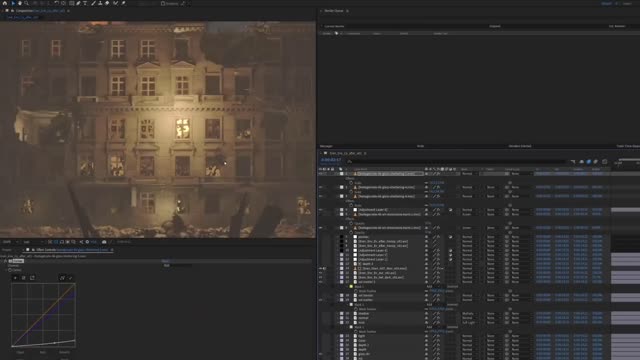Click the Home icon in the toolbar
Image resolution: width=640 pixels, height=360 pixels.
(5, 3)
